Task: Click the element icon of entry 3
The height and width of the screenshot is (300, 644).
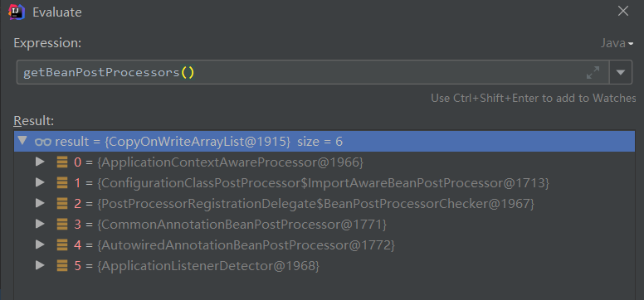Action: [x=62, y=225]
